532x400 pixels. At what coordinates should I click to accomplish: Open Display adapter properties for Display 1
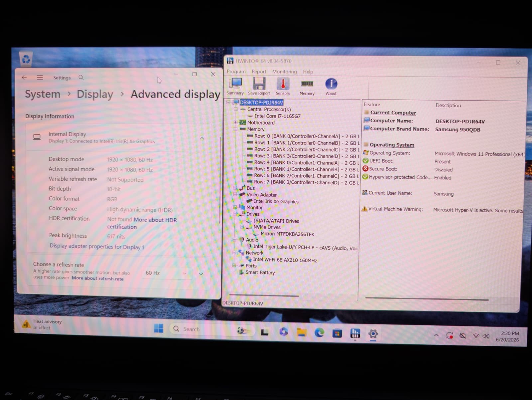[97, 246]
